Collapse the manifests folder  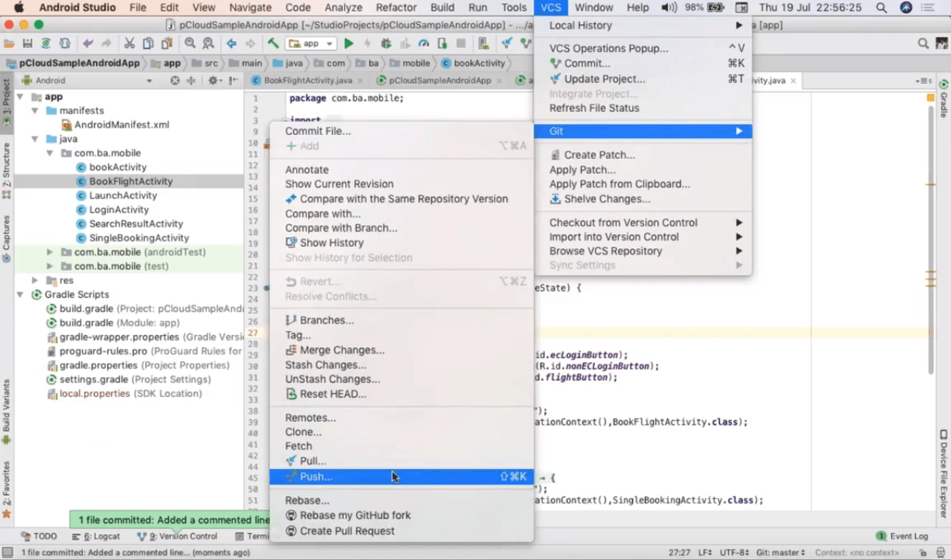(x=35, y=111)
